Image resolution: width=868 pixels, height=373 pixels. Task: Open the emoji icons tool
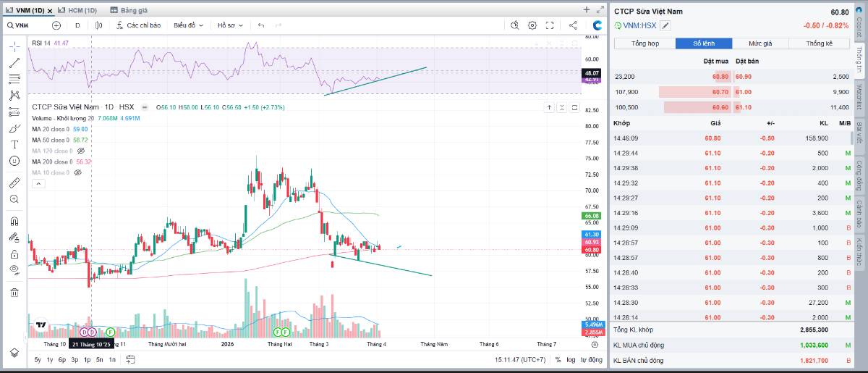(x=14, y=161)
